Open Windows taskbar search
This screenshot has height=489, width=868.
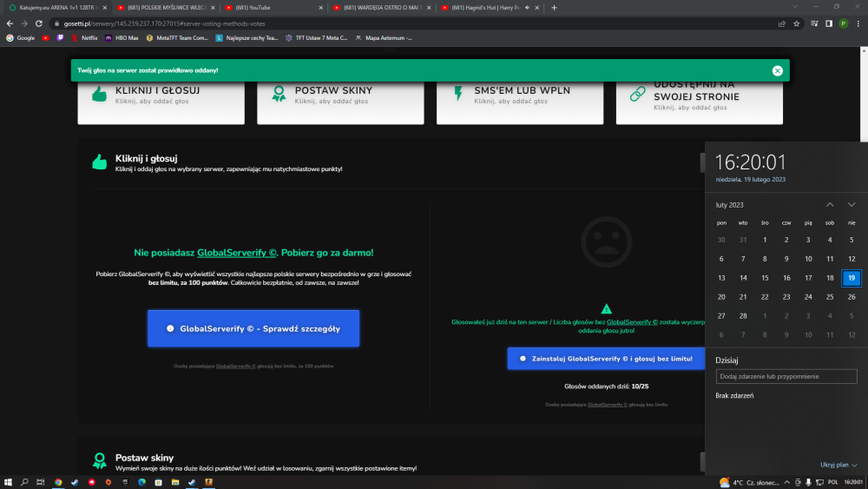click(24, 482)
